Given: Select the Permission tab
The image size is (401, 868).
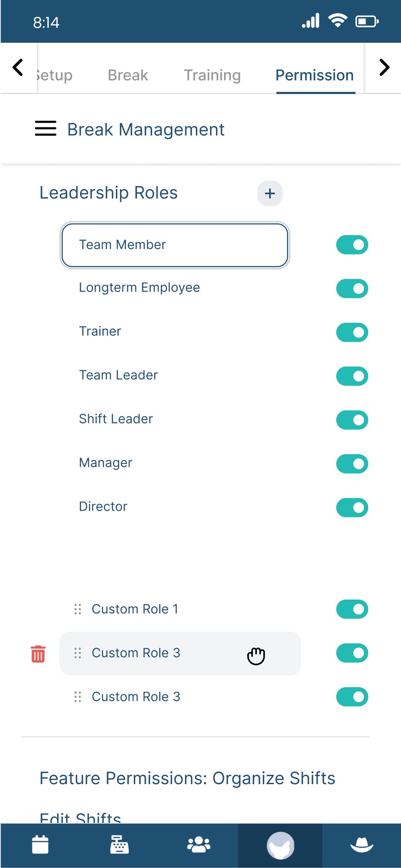Looking at the screenshot, I should click(x=315, y=75).
